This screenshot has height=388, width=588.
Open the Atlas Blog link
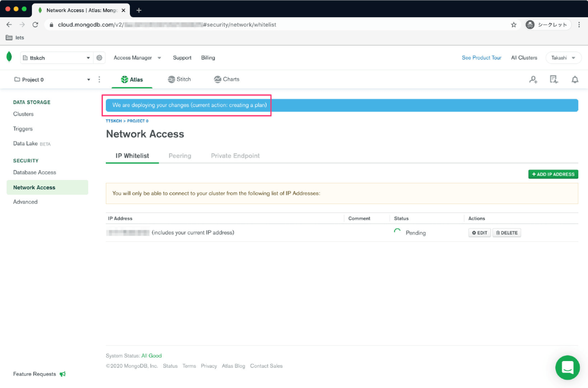pos(233,366)
